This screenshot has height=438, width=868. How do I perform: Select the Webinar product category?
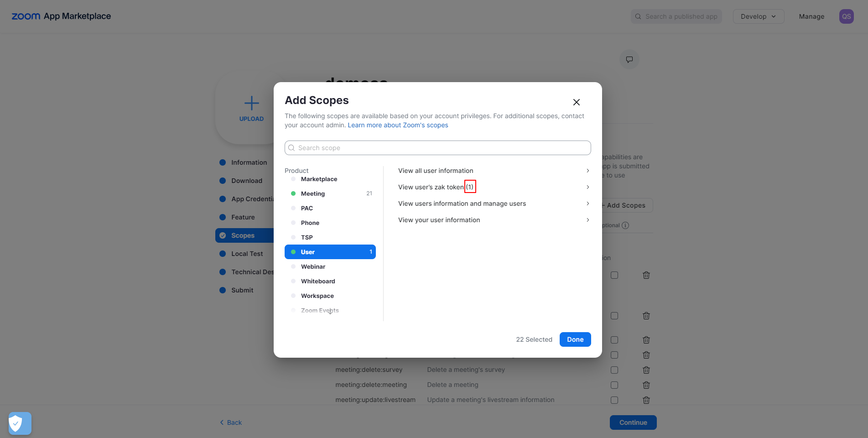(313, 266)
